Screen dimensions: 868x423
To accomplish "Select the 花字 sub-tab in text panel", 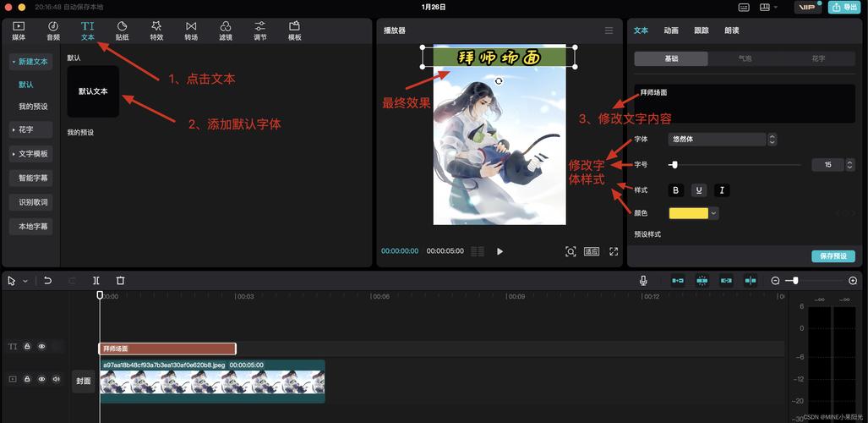I will point(818,58).
